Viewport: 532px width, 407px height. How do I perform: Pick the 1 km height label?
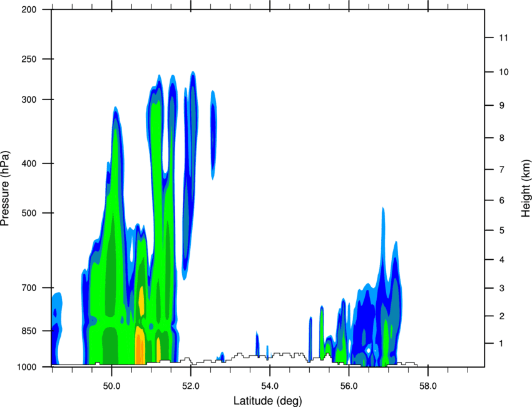[502, 344]
